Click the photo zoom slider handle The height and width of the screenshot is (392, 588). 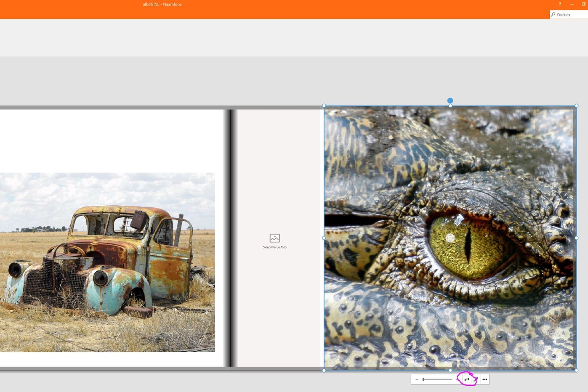(423, 379)
